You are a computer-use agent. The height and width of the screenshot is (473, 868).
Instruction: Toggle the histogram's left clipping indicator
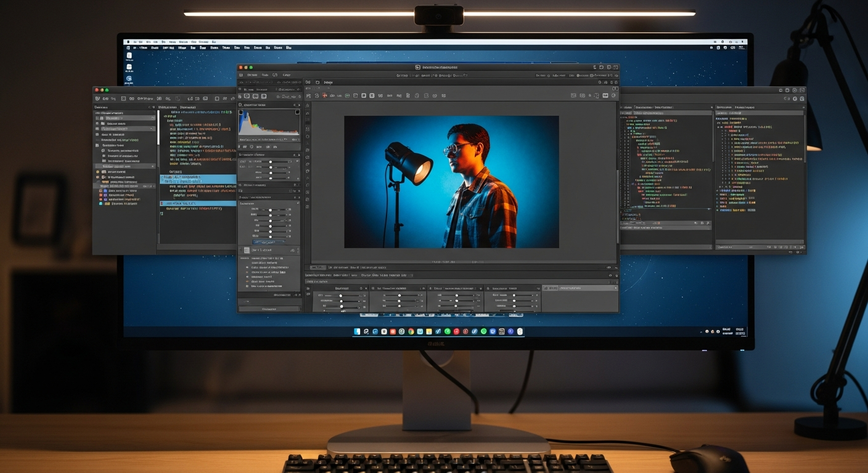240,112
